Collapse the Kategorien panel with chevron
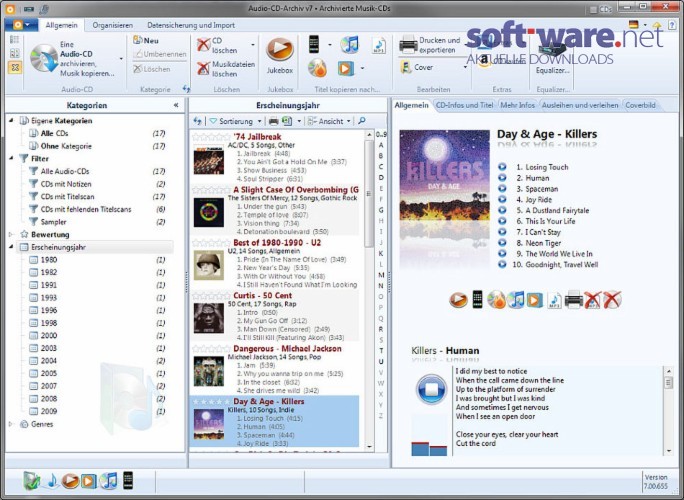 [176, 105]
